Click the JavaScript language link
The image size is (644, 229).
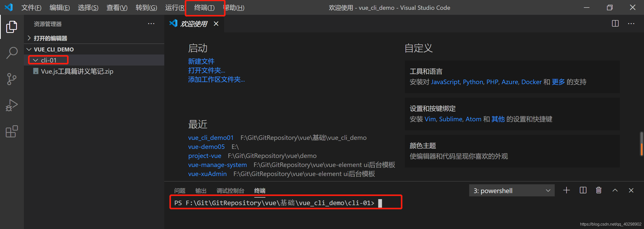click(x=445, y=82)
